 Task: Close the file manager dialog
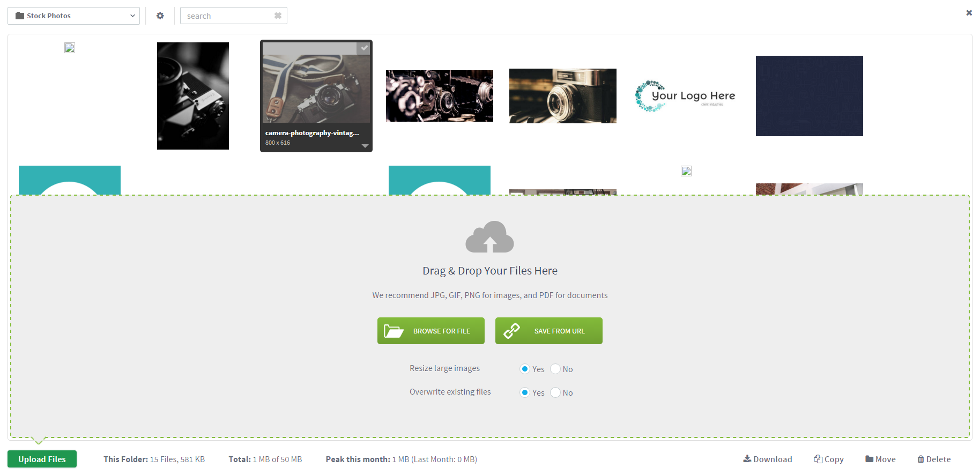pos(969,12)
